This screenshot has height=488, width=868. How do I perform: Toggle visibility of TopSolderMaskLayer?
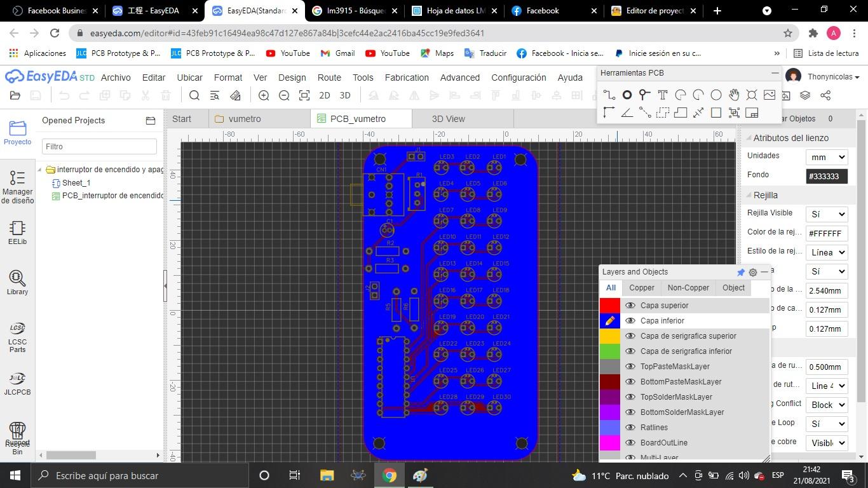(630, 397)
